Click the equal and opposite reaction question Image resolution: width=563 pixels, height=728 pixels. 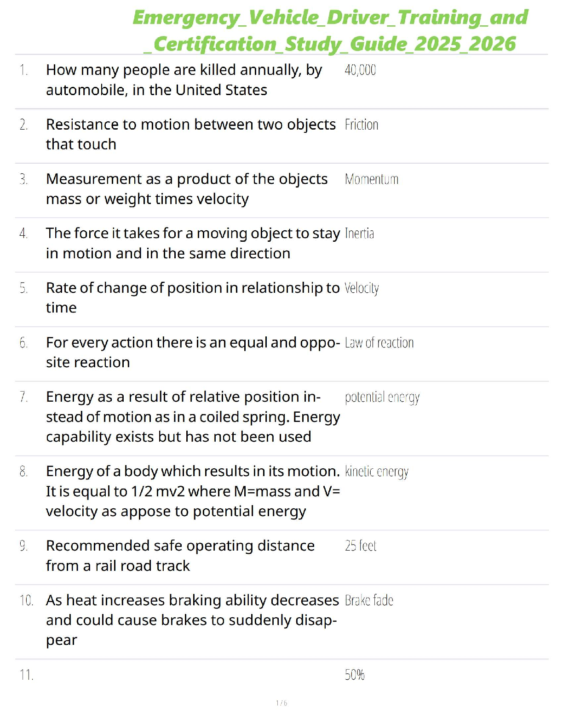pos(192,353)
